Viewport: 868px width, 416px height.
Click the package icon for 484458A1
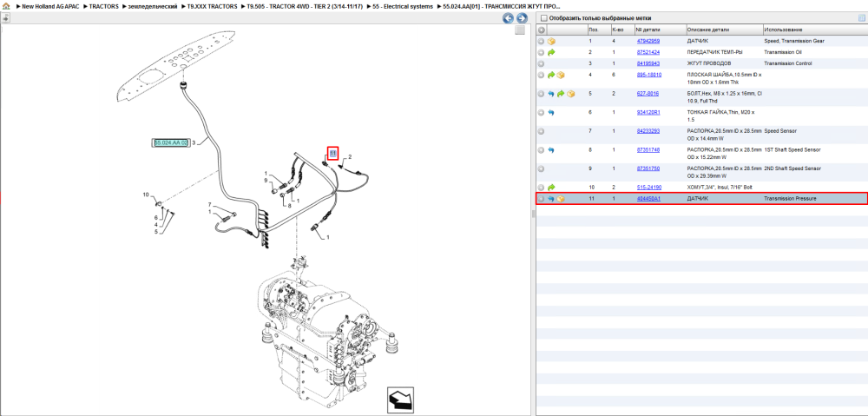click(560, 199)
